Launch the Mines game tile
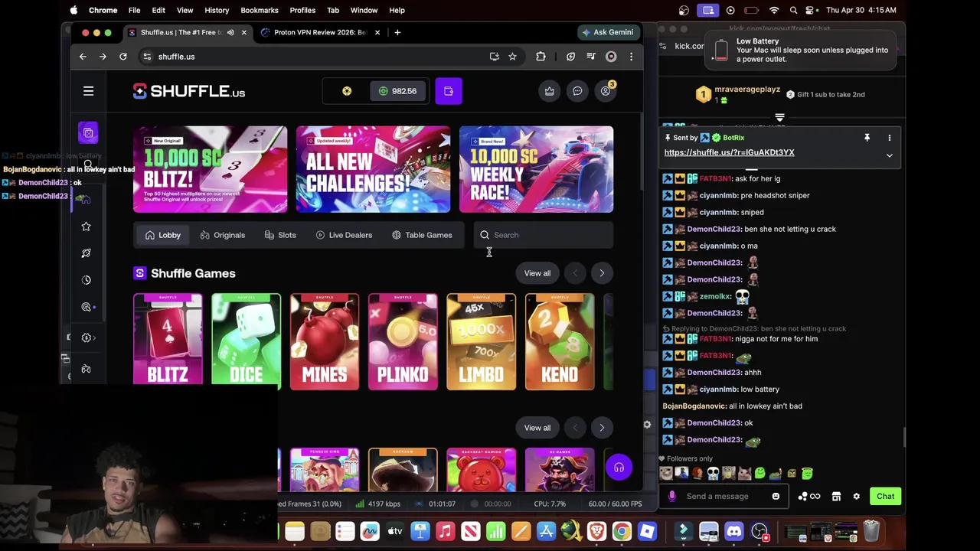 (x=325, y=341)
